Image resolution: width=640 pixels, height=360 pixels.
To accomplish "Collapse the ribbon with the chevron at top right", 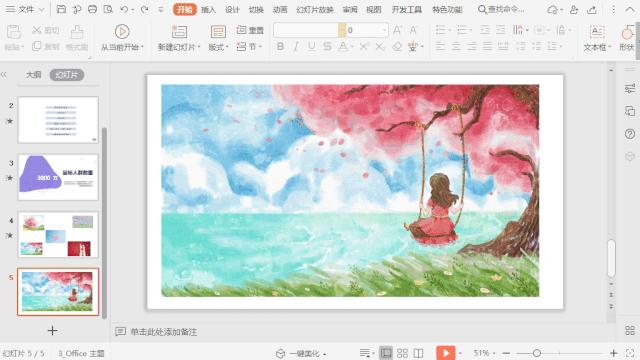I will pos(630,9).
